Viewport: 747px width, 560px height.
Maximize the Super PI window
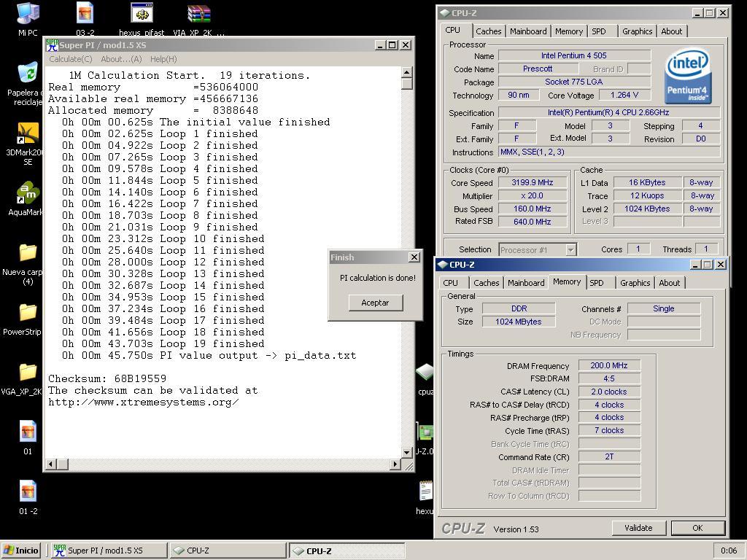392,44
